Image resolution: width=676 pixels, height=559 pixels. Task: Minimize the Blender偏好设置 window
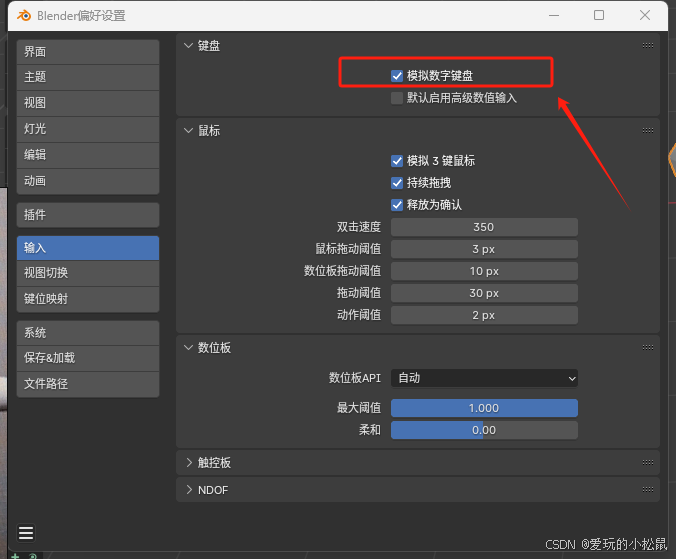(554, 16)
